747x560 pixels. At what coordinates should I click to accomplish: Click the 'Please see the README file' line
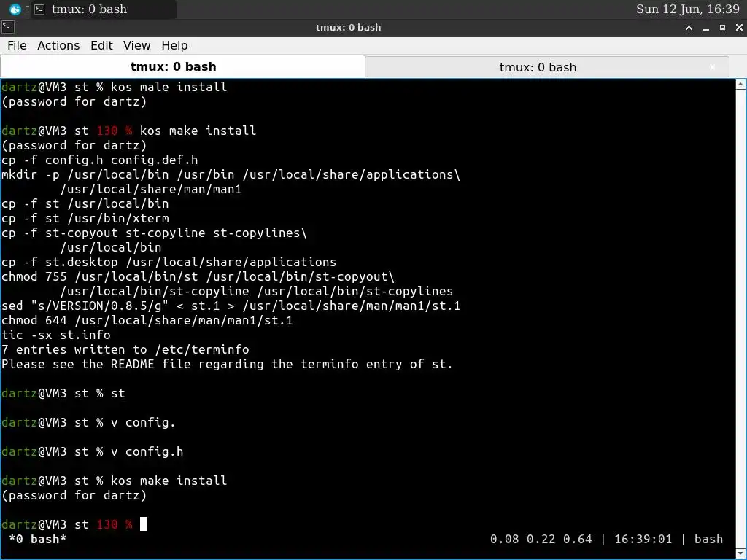click(227, 365)
